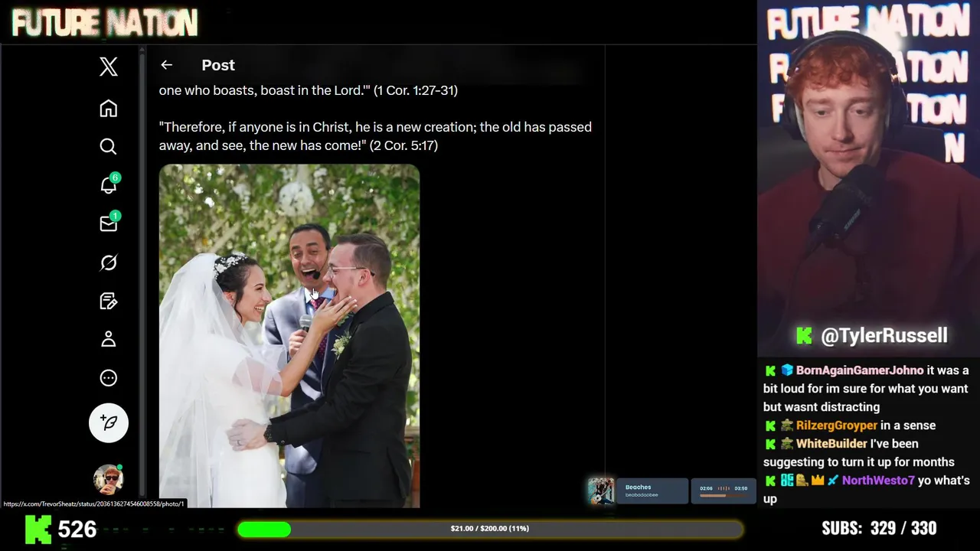Open Profile person icon
Viewport: 980px width, 551px height.
click(x=109, y=339)
